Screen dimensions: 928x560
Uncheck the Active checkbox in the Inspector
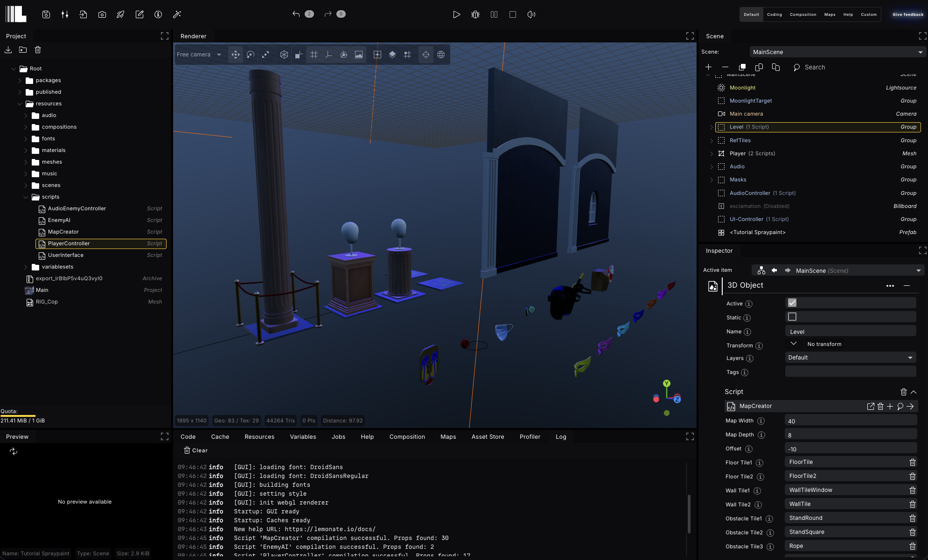[792, 303]
